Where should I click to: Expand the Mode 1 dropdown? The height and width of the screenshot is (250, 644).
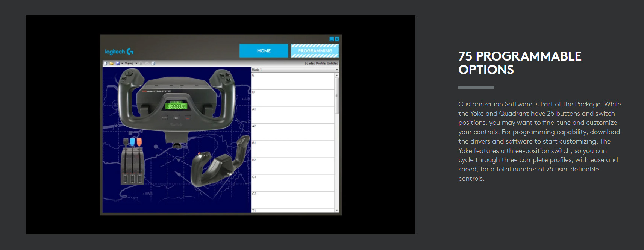click(x=336, y=70)
